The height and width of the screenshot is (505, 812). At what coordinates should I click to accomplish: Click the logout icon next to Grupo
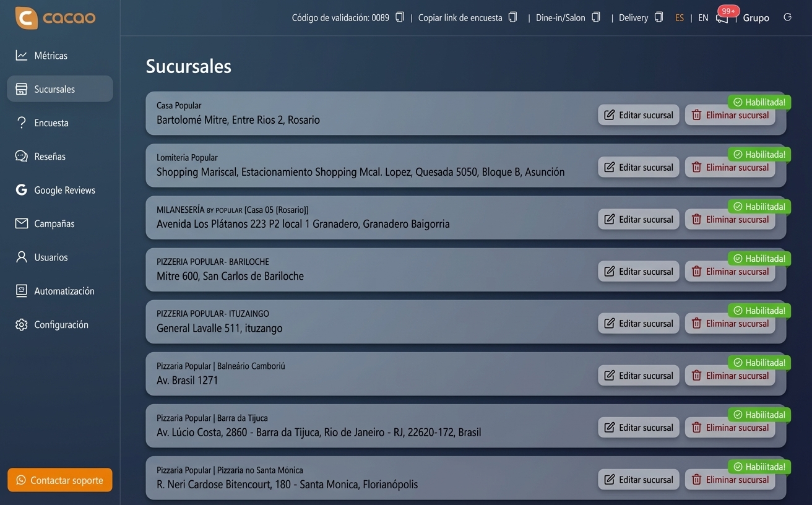(x=787, y=17)
